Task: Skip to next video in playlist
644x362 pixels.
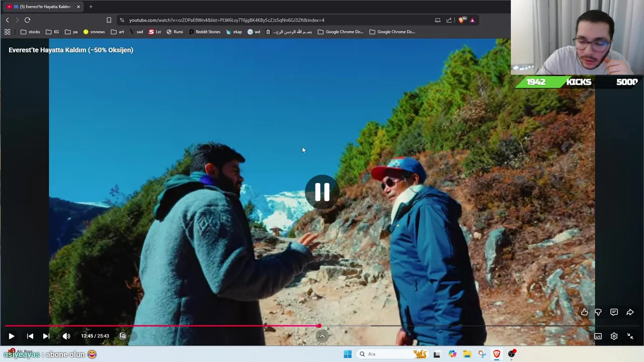Action: coord(46,336)
